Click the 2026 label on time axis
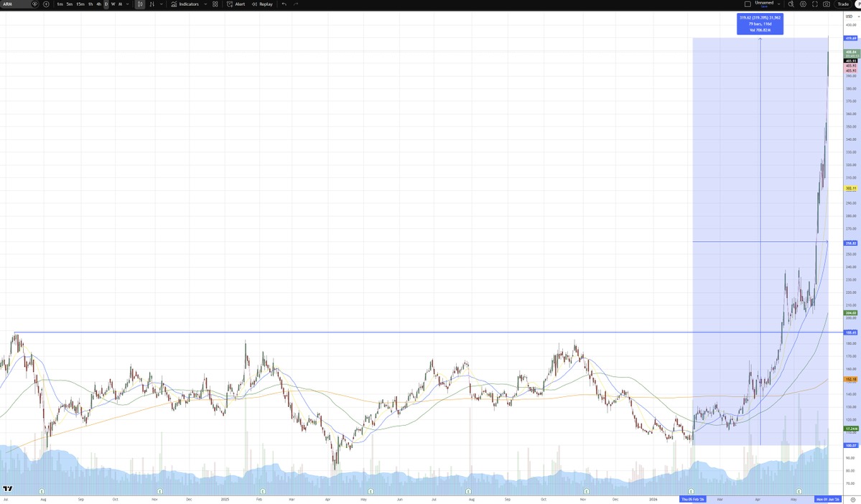Viewport: 861px width, 504px height. click(x=653, y=500)
